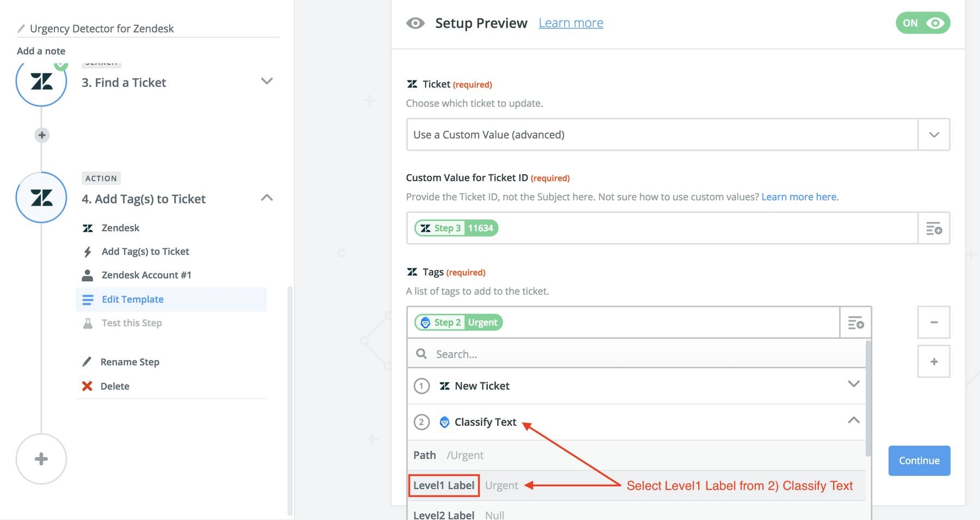980x520 pixels.
Task: Collapse the Classify Text section
Action: point(853,420)
